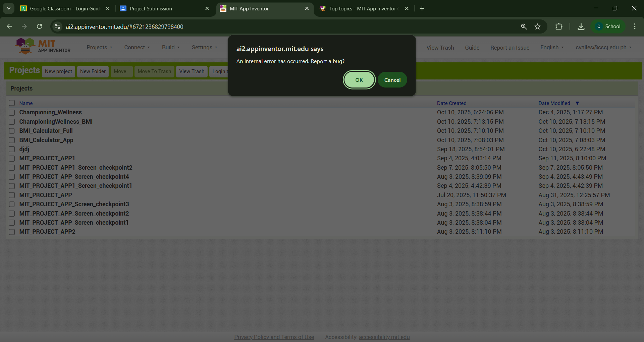Toggle the select-all checkbox beside Name
The height and width of the screenshot is (342, 644).
12,103
